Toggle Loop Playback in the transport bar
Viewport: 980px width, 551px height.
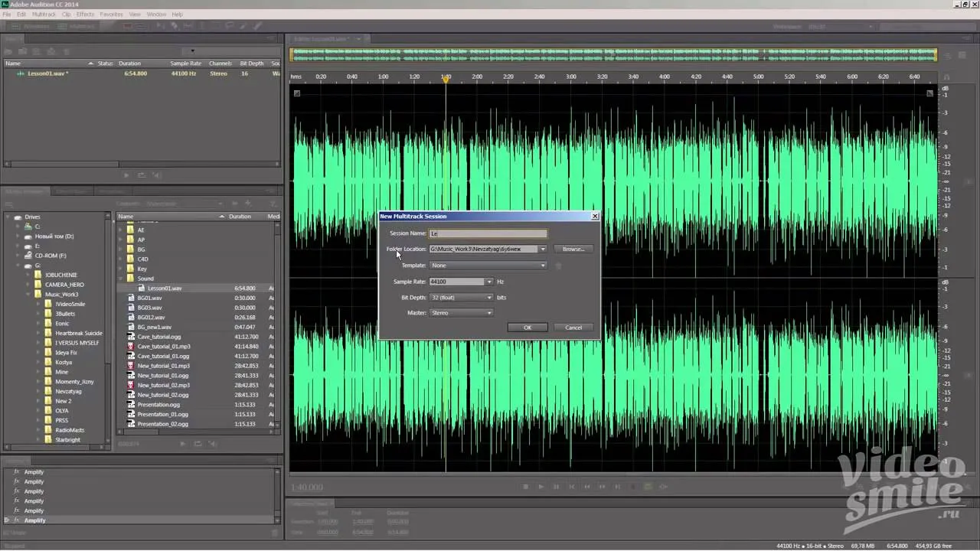coord(648,487)
